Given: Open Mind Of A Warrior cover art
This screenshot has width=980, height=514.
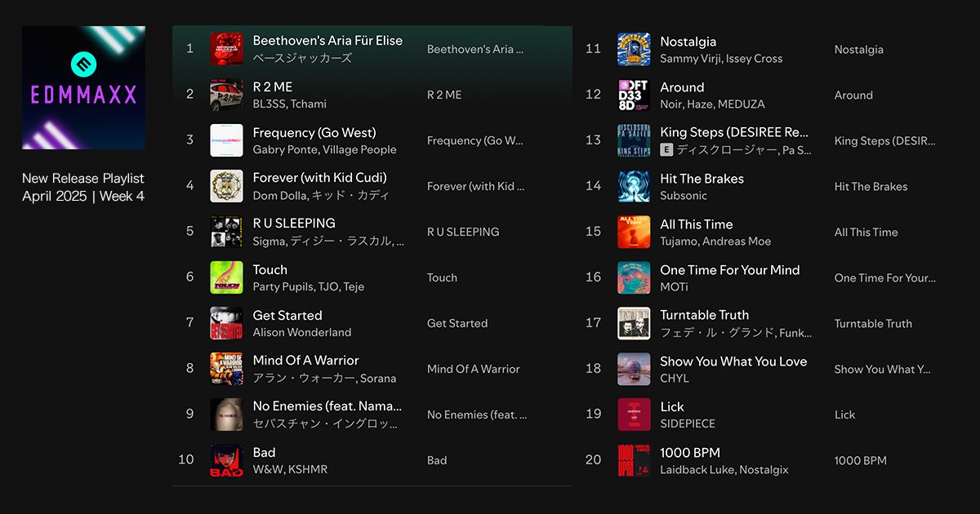Looking at the screenshot, I should tap(226, 369).
